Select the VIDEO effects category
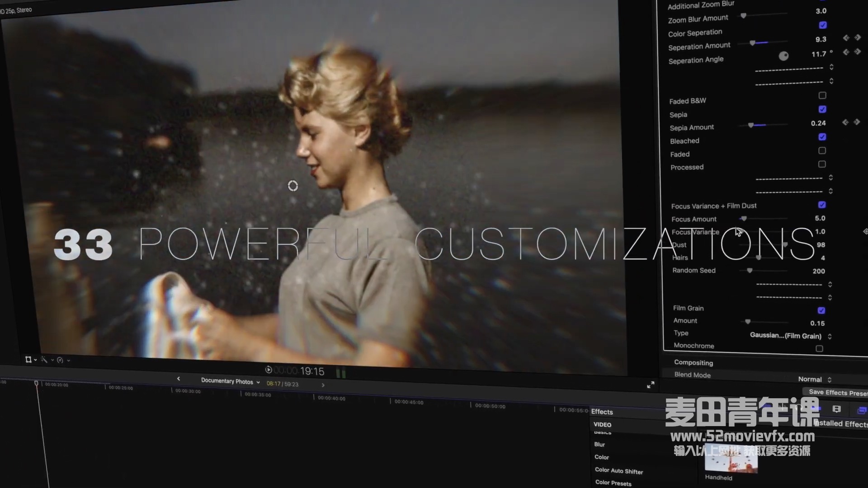Screen dimensions: 868x488 602,424
